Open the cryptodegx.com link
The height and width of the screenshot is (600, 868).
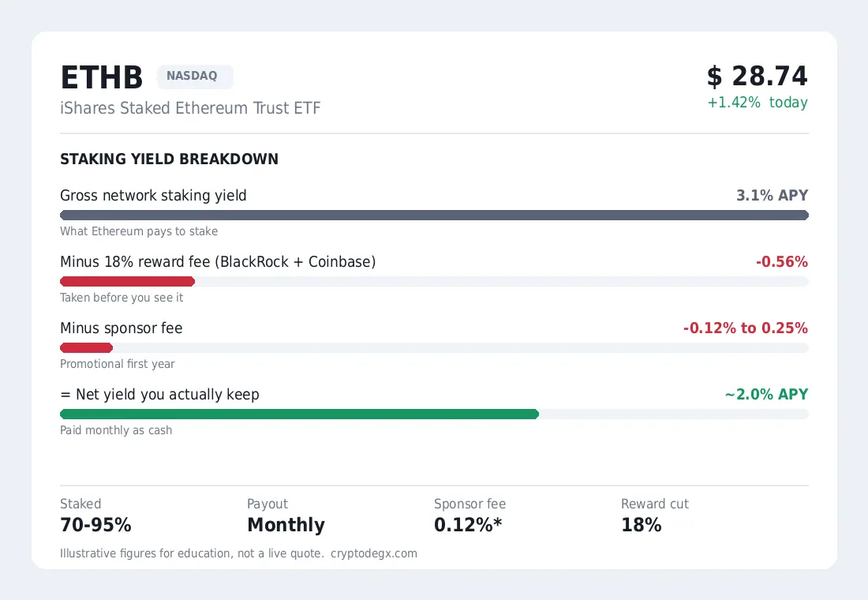[374, 553]
